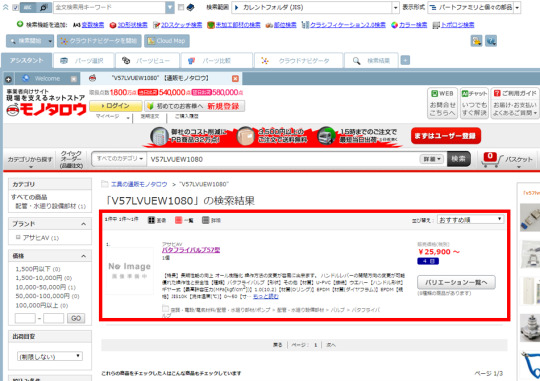Viewport: 540px width, 381px height.
Task: Start the cloud navigator button
Action: click(x=99, y=41)
